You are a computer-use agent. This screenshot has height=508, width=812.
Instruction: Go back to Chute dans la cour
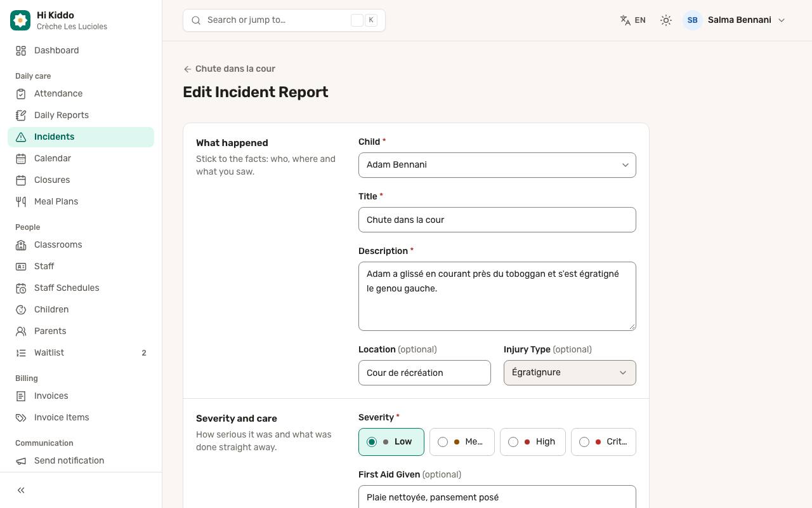229,69
